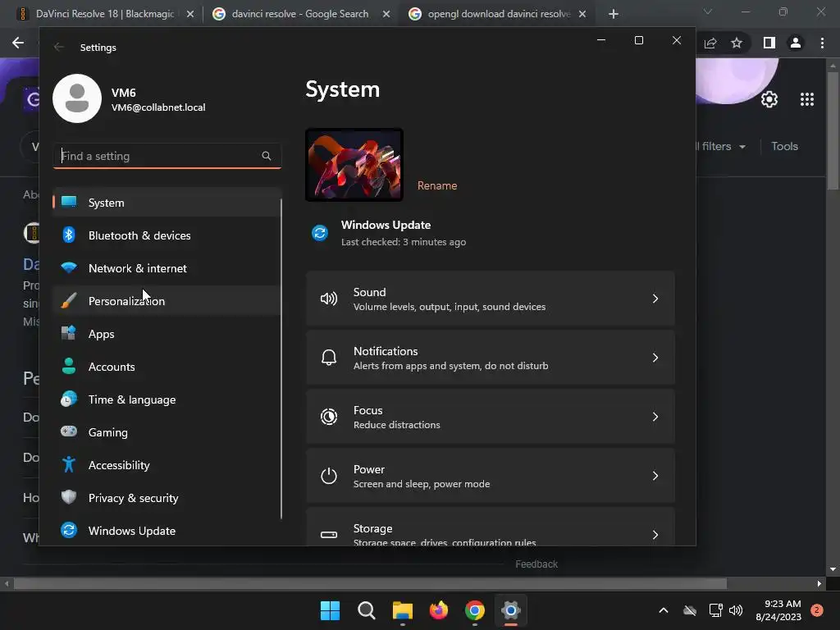This screenshot has width=840, height=630.
Task: Click Tools in Google search
Action: pos(784,146)
